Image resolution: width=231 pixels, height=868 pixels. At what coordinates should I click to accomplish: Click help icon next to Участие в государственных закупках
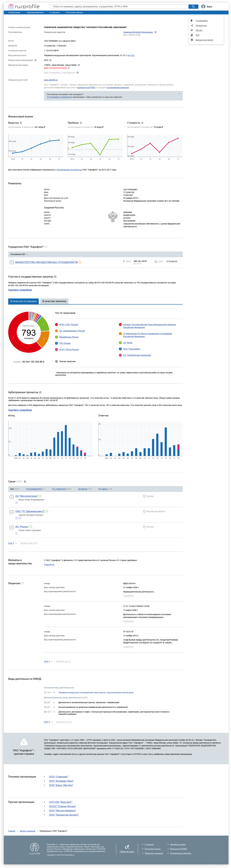(x=55, y=277)
